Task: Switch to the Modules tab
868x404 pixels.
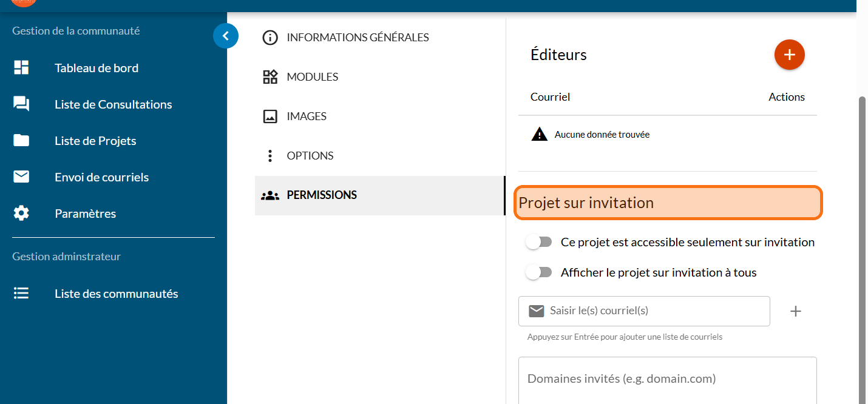Action: coord(312,77)
